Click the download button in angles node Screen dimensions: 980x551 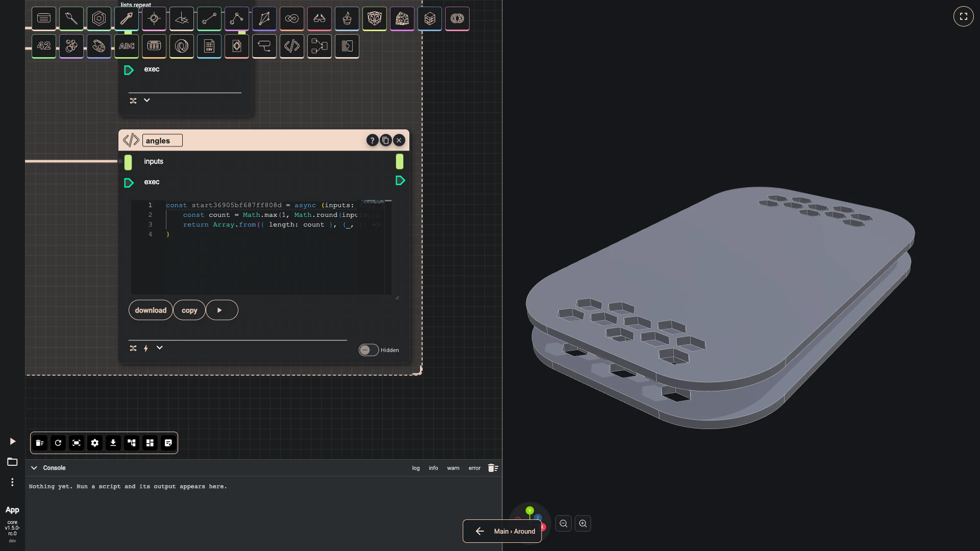(151, 310)
